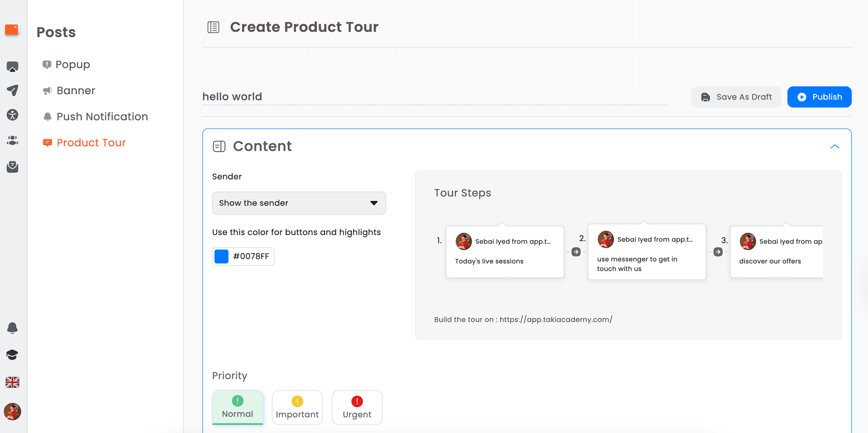868x433 pixels.
Task: Collapse the Content section chevron
Action: 835,146
